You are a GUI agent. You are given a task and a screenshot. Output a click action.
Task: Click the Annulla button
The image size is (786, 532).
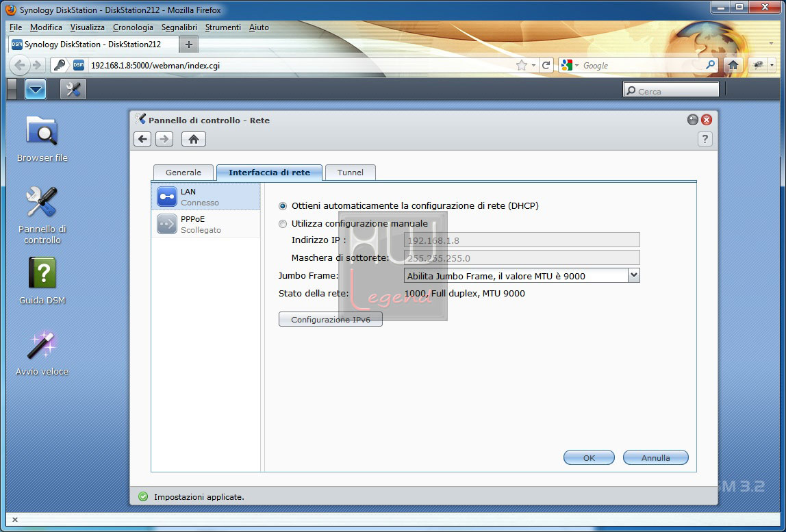[656, 458]
